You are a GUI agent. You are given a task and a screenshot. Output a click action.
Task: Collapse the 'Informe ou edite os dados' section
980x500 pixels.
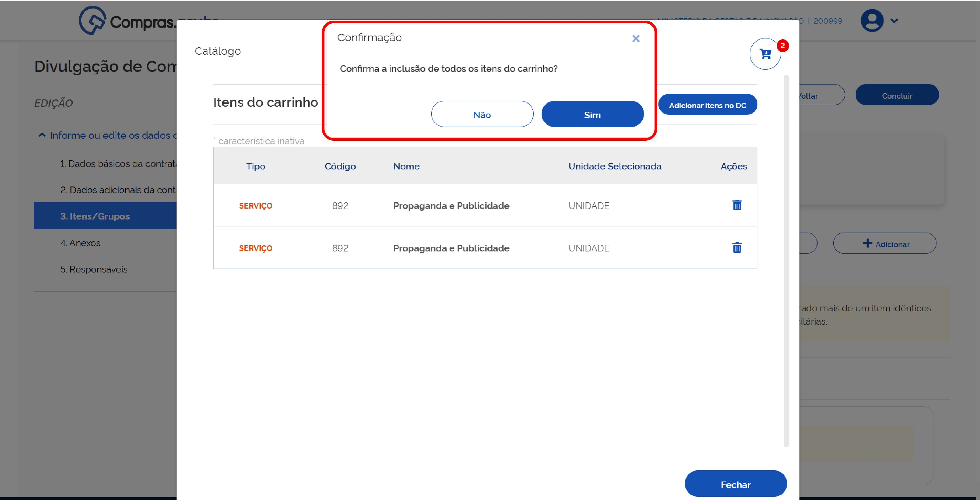tap(108, 135)
